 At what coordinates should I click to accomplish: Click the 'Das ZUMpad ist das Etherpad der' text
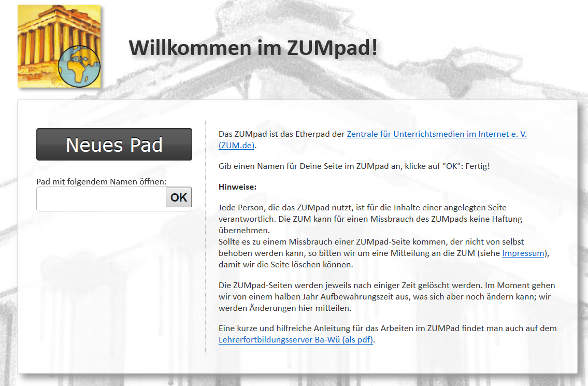281,134
